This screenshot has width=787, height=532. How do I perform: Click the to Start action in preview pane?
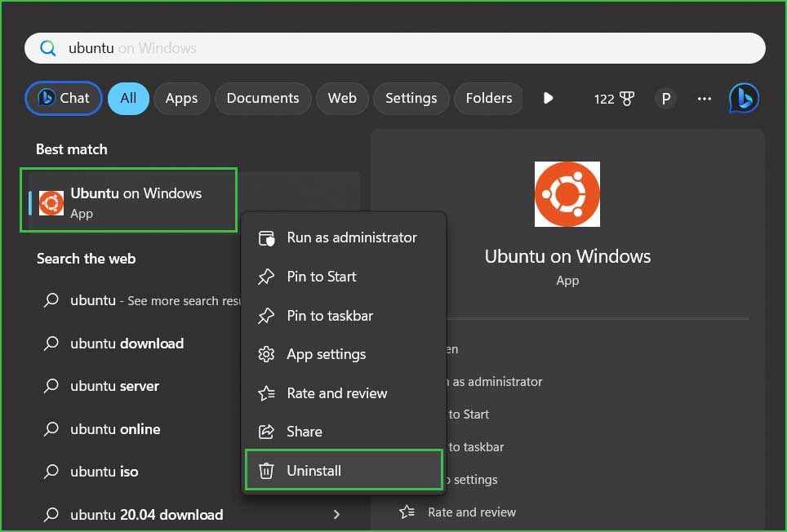469,415
